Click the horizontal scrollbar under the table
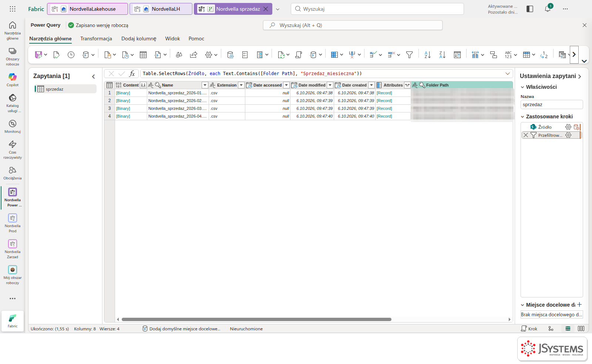This screenshot has width=592, height=364. [x=256, y=319]
